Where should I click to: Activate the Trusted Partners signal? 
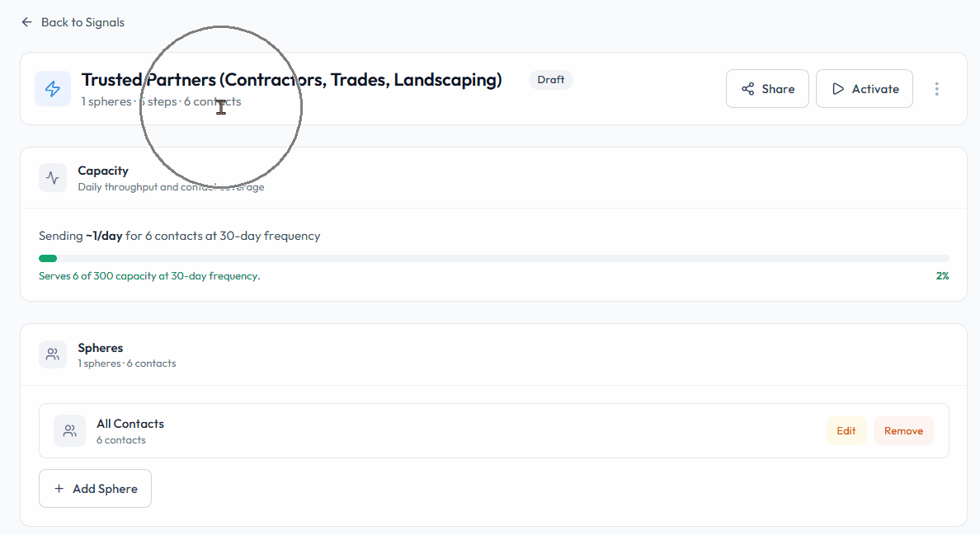point(865,89)
